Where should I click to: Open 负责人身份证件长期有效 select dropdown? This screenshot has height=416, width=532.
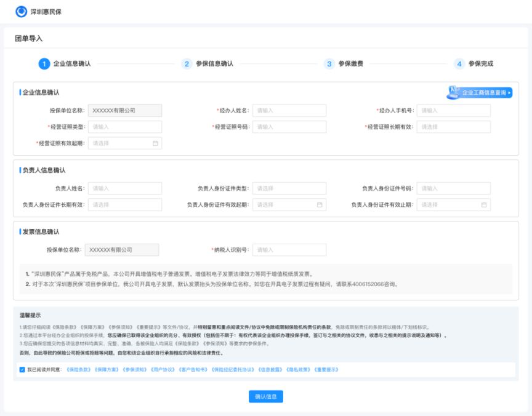125,205
